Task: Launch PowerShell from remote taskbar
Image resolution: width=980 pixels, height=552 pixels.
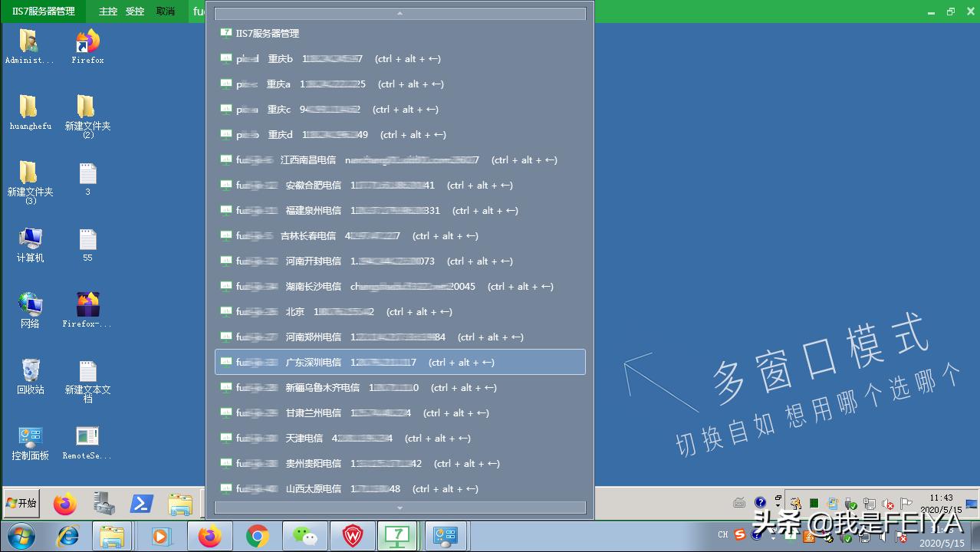Action: [x=141, y=504]
